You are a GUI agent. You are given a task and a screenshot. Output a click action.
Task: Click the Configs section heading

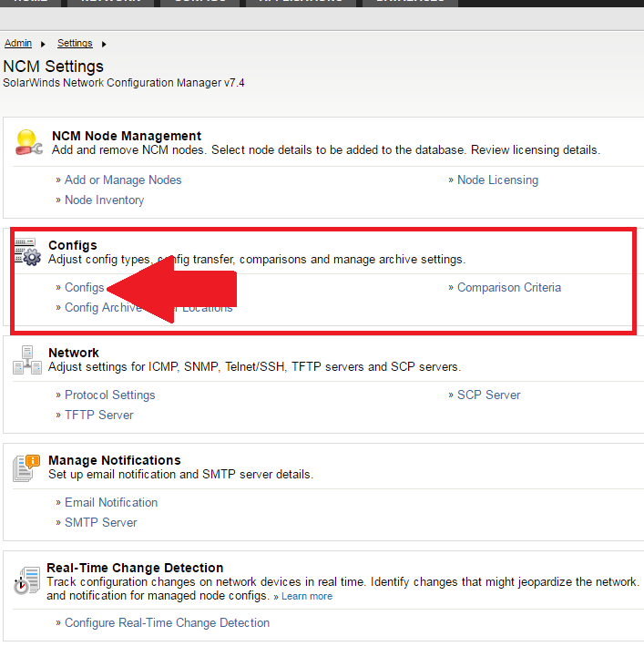[73, 245]
